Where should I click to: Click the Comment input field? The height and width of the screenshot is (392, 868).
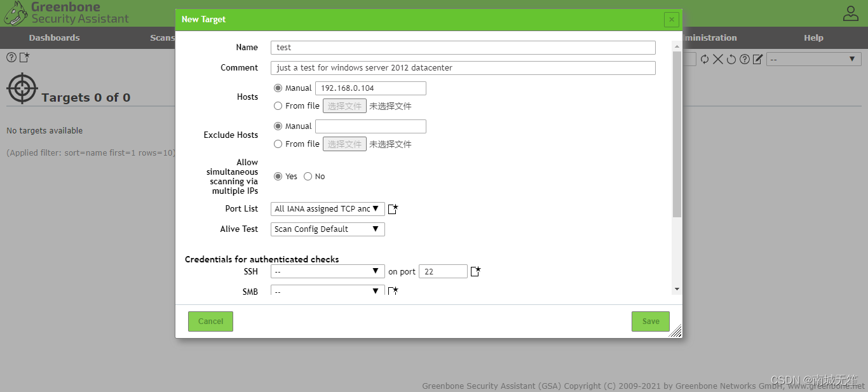click(463, 68)
